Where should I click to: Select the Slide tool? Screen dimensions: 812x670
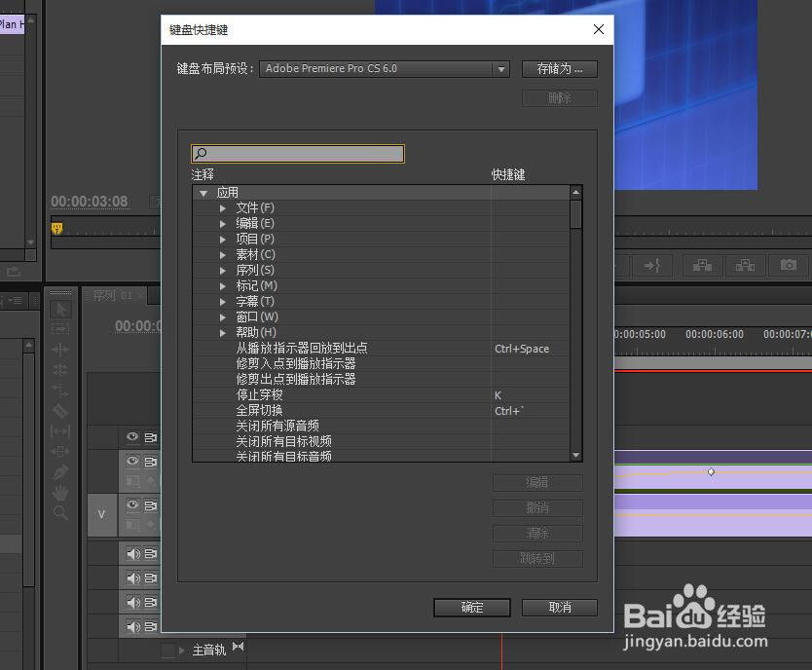(x=60, y=452)
